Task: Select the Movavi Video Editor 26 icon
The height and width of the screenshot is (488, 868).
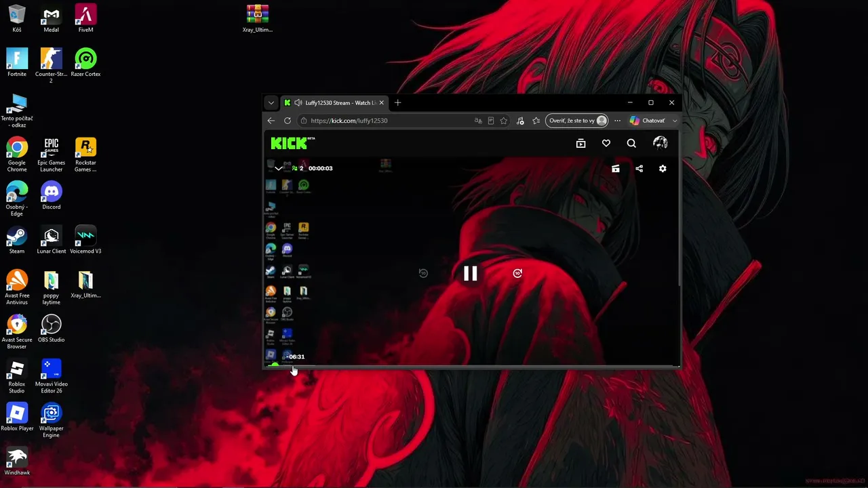Action: point(52,376)
